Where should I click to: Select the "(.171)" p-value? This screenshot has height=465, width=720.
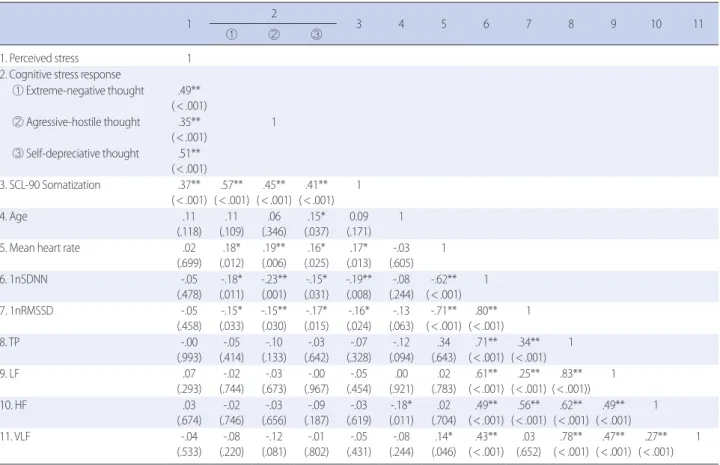tap(359, 232)
